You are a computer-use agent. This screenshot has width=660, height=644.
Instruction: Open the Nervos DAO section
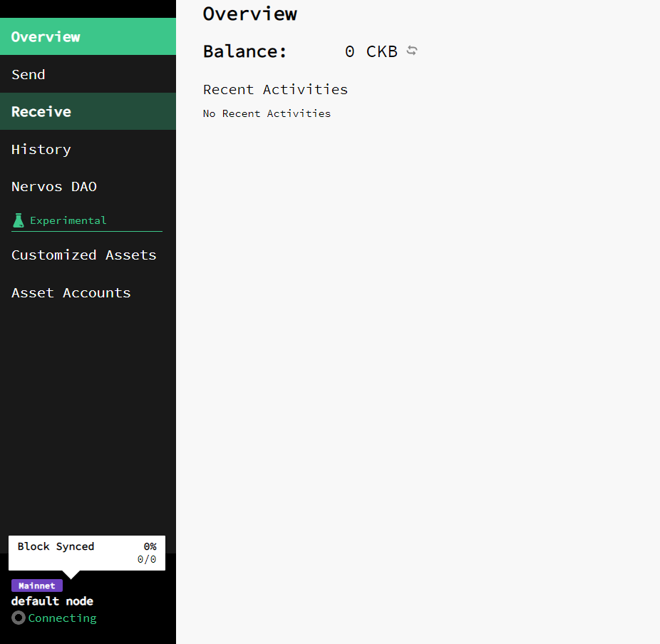point(88,186)
